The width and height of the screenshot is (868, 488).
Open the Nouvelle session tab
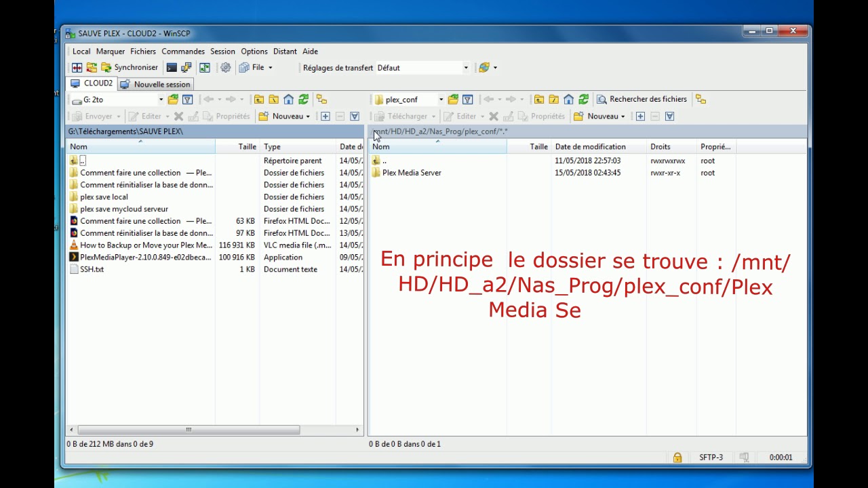[155, 85]
